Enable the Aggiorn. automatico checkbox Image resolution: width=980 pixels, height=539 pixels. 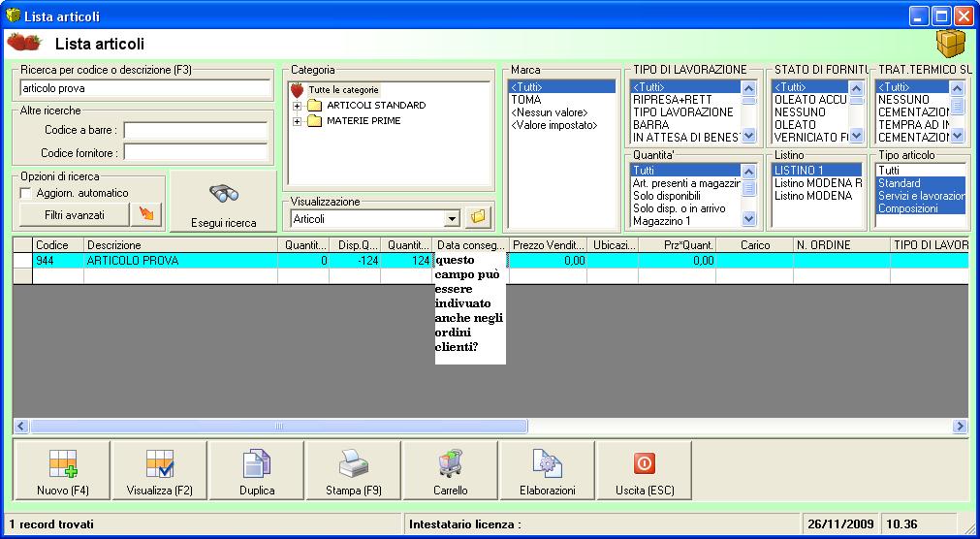click(x=26, y=193)
